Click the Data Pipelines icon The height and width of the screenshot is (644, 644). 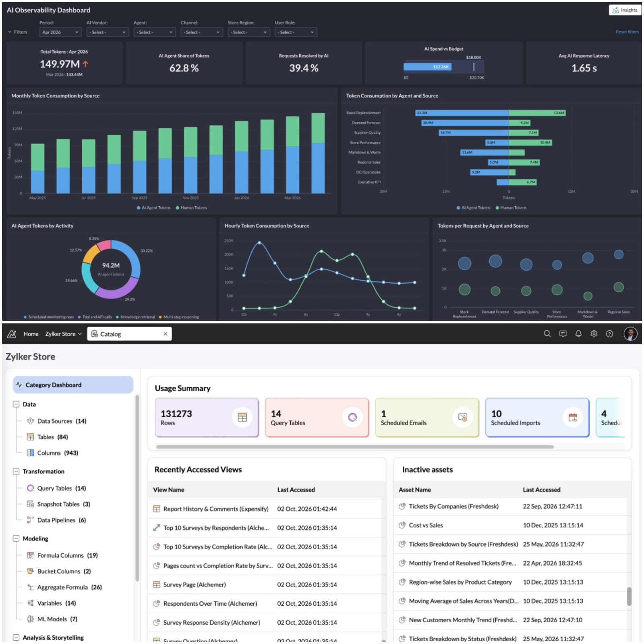pyautogui.click(x=30, y=520)
